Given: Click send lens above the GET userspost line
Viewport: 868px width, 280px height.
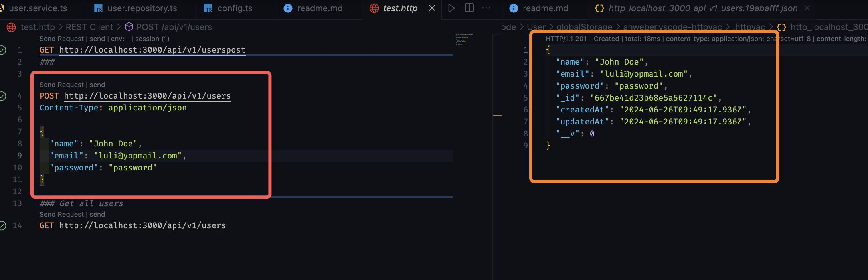Looking at the screenshot, I should point(97,39).
